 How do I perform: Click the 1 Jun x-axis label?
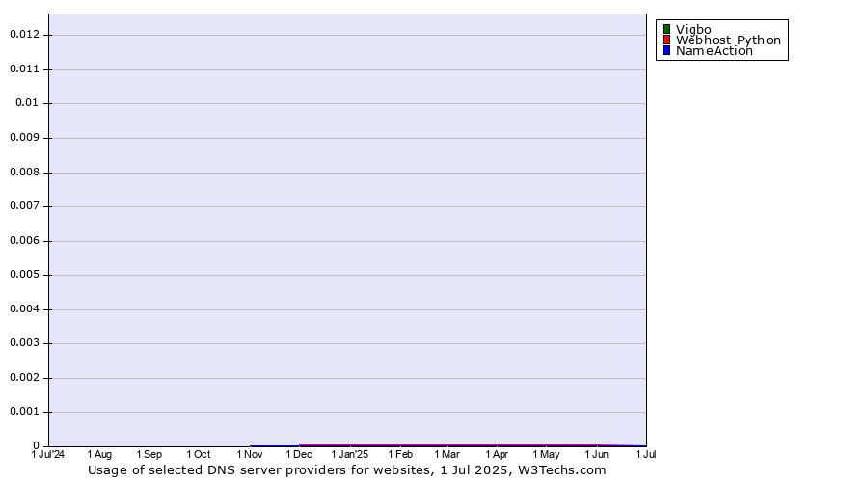tap(597, 454)
